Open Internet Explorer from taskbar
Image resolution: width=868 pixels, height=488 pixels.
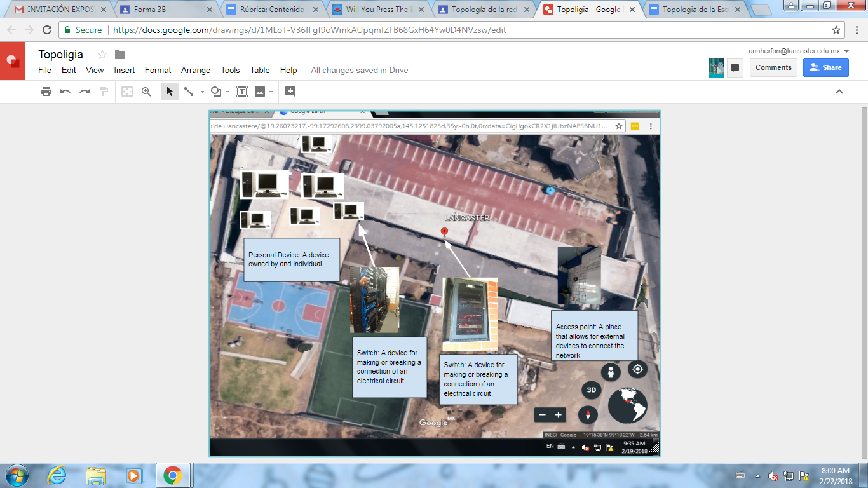click(57, 475)
